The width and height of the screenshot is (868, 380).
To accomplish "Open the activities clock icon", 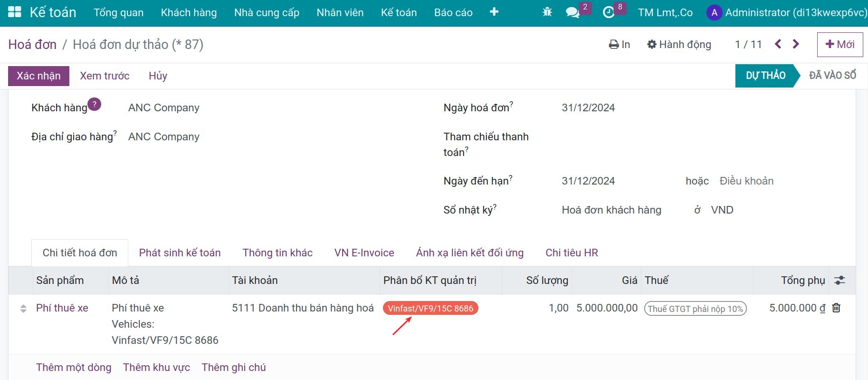I will tap(609, 12).
